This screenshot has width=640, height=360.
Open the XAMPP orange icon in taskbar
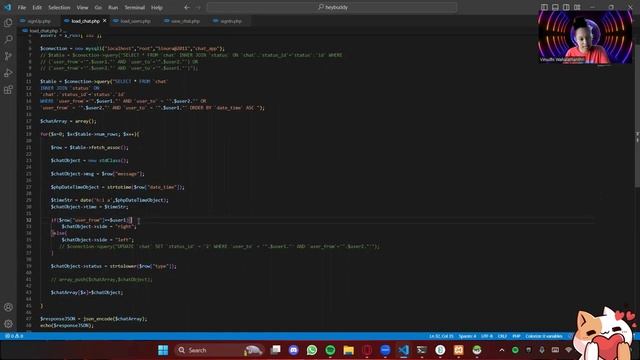point(458,350)
